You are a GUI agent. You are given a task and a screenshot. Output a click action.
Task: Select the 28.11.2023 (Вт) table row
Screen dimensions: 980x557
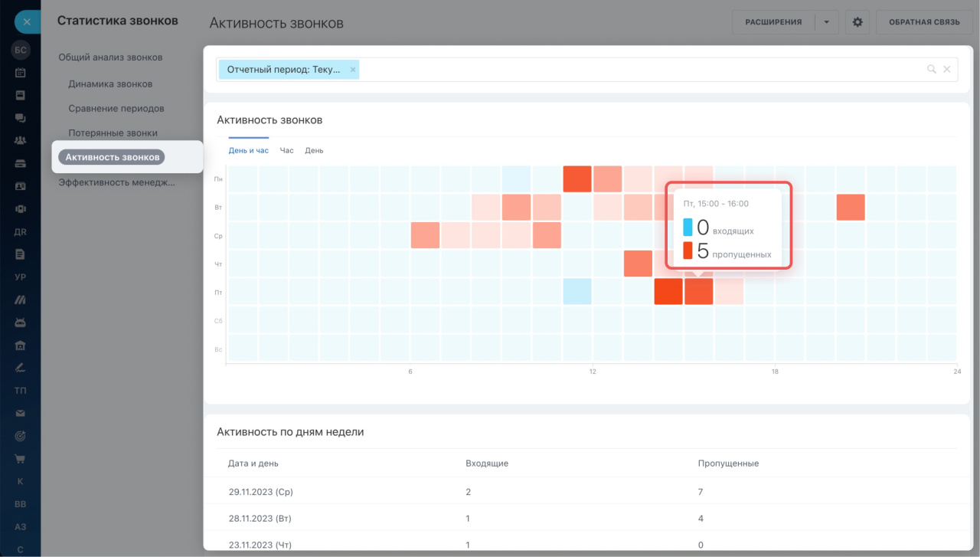586,519
